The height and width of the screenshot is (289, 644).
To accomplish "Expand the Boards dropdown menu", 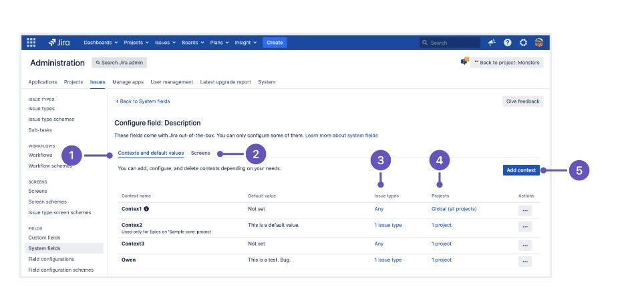I will click(x=193, y=42).
